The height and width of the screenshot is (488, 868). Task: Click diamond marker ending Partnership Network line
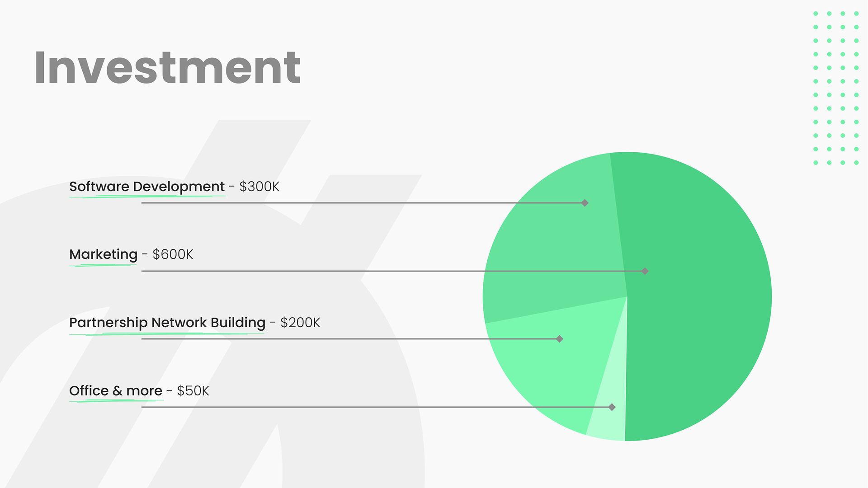click(559, 339)
